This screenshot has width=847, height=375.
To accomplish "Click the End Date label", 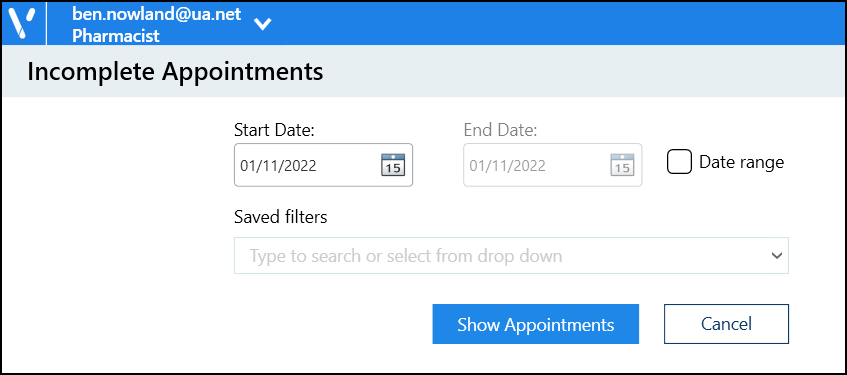I will pos(500,130).
